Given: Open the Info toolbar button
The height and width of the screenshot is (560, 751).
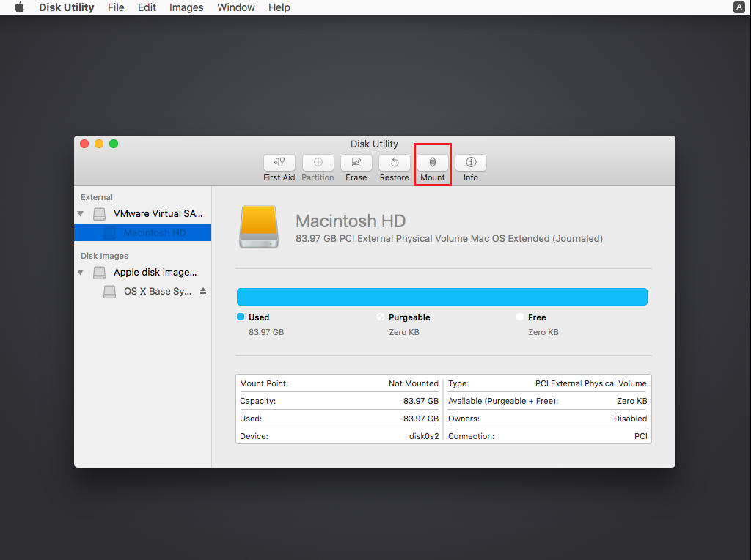Looking at the screenshot, I should 471,163.
